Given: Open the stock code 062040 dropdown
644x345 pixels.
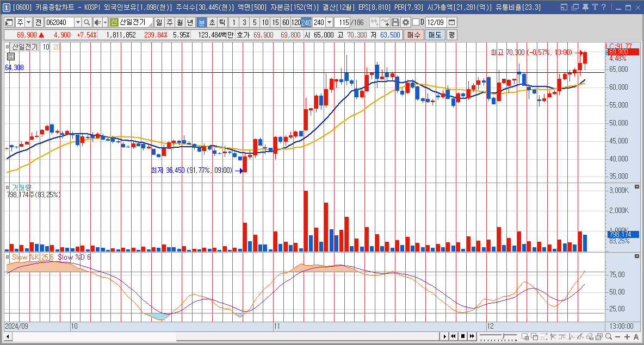Looking at the screenshot, I should click(x=78, y=23).
